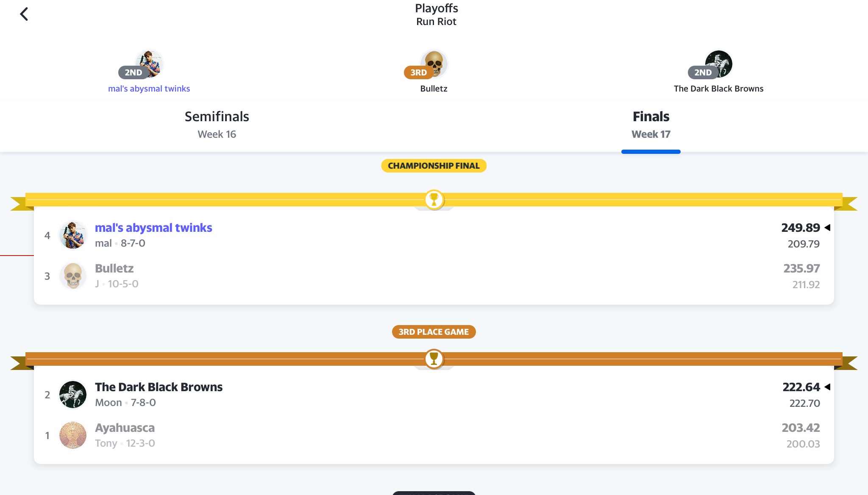This screenshot has width=868, height=495.
Task: Open mal's abysmal twinks link under 2ND badge
Action: tap(149, 89)
